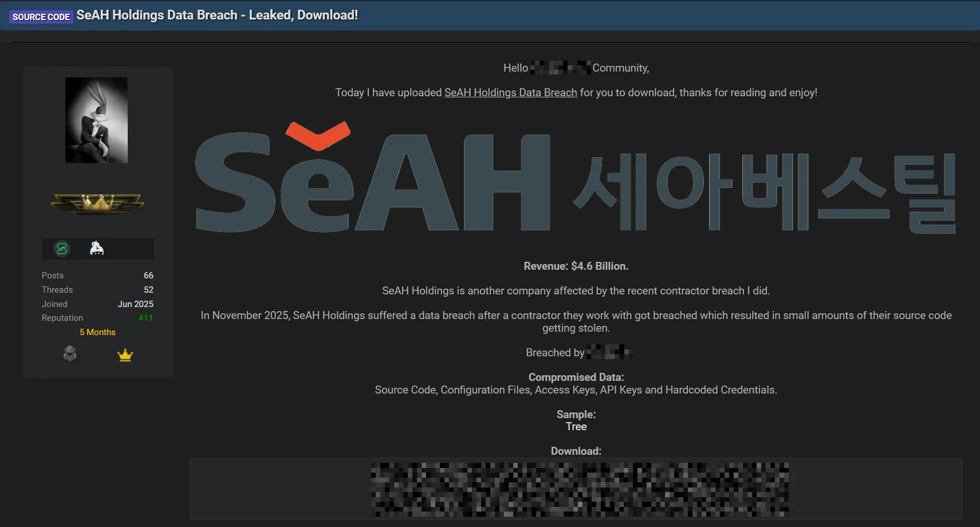Click the thread title in the header bar
Screen dimensions: 980x527
(x=217, y=15)
